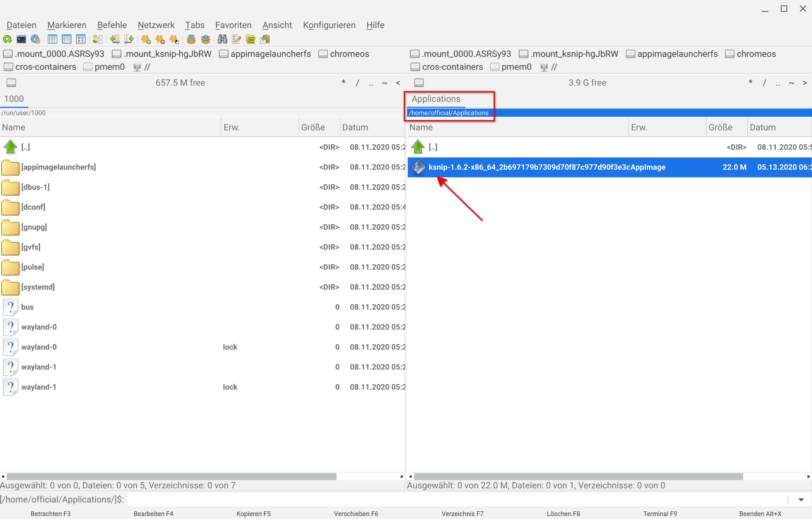Click the flat view files icon

[97, 39]
